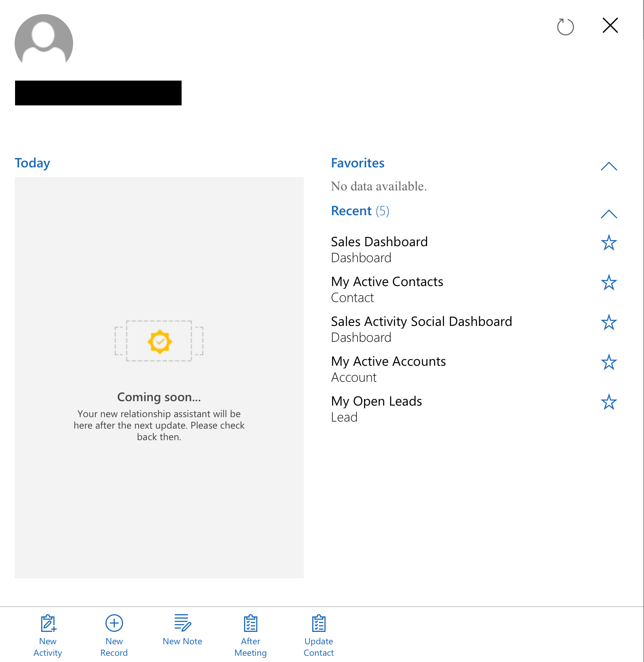Open the Sales Dashboard recent item
The image size is (644, 662).
click(x=380, y=249)
